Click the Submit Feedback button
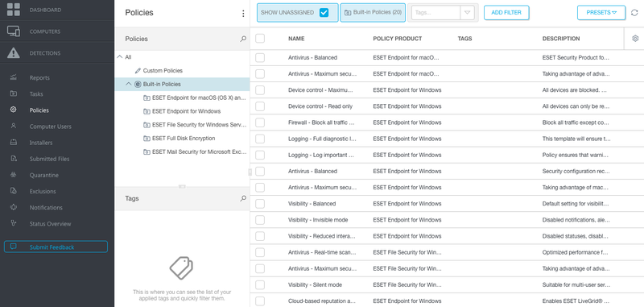 (x=56, y=247)
